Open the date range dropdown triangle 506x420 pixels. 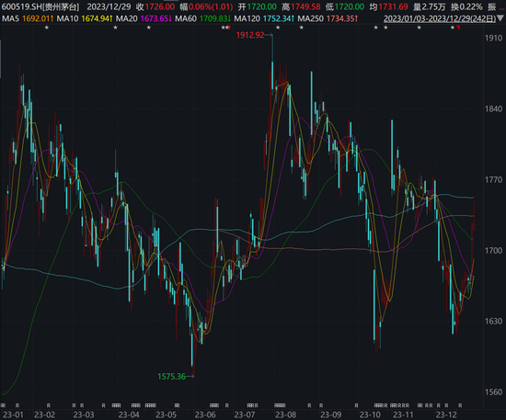coord(500,19)
